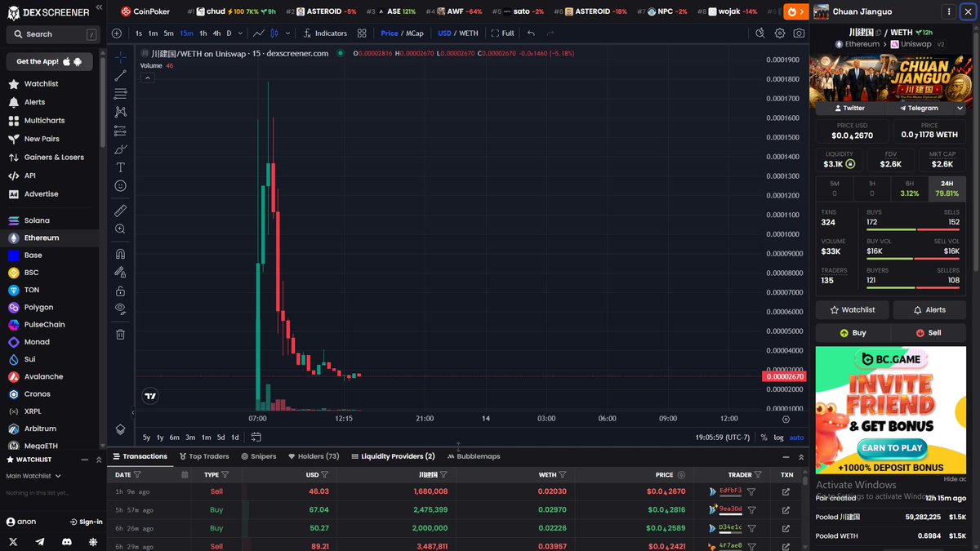
Task: Open the DATE column filter
Action: coord(137,474)
